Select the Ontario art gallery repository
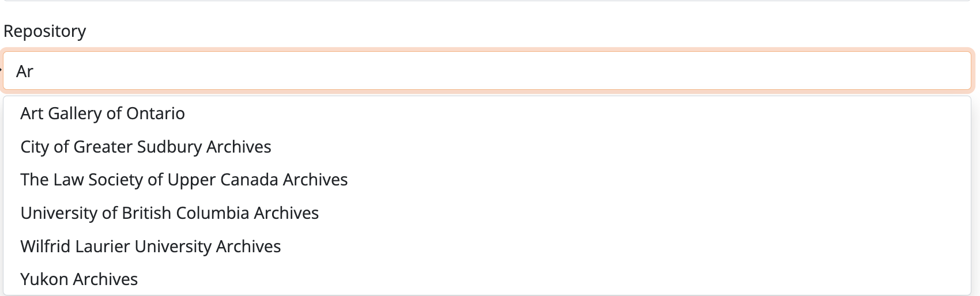Viewport: 980px width, 296px height. pyautogui.click(x=103, y=113)
